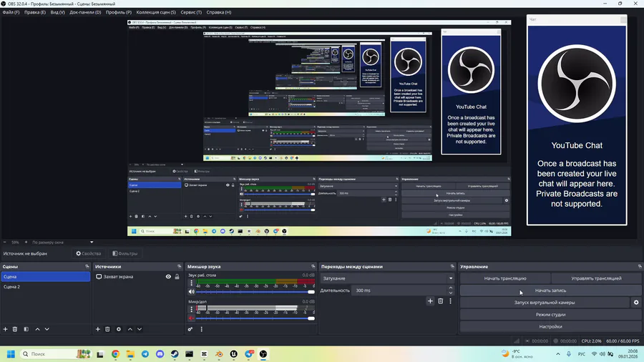
Task: Open source properties gear in Источники panel
Action: coord(119,329)
